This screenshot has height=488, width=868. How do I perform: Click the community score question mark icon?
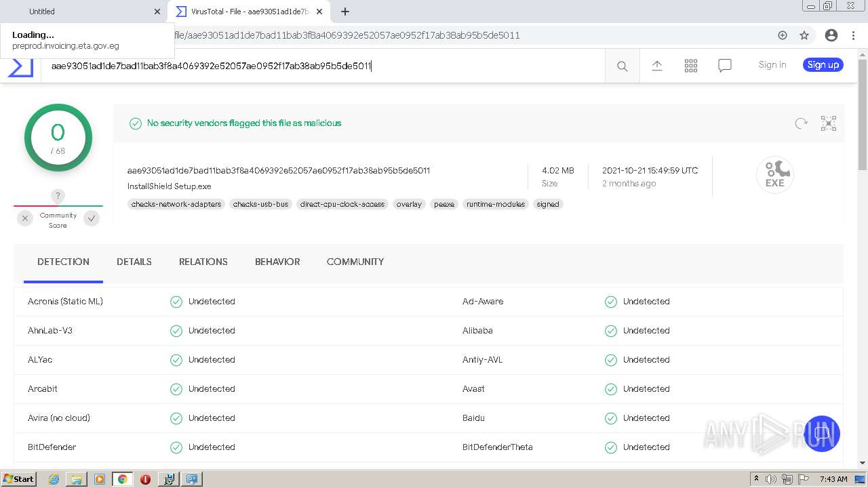click(58, 196)
